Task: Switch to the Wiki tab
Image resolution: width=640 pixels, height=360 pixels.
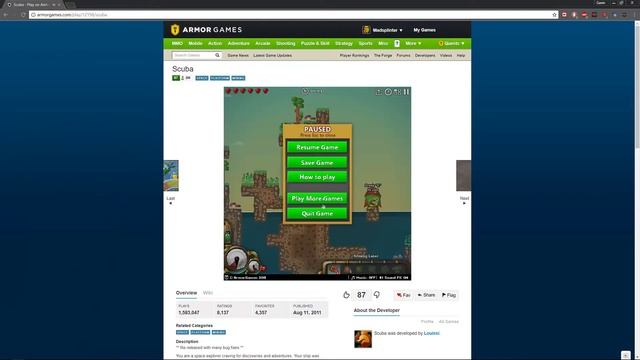Action: point(208,293)
